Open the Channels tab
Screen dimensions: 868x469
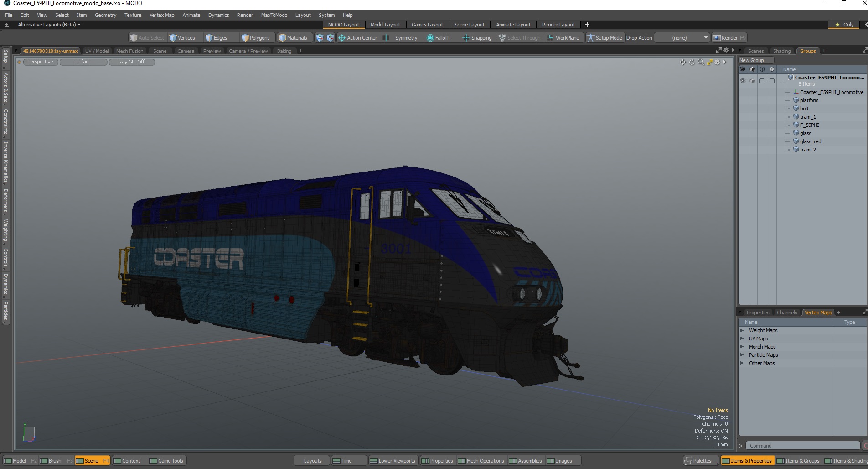click(x=787, y=313)
